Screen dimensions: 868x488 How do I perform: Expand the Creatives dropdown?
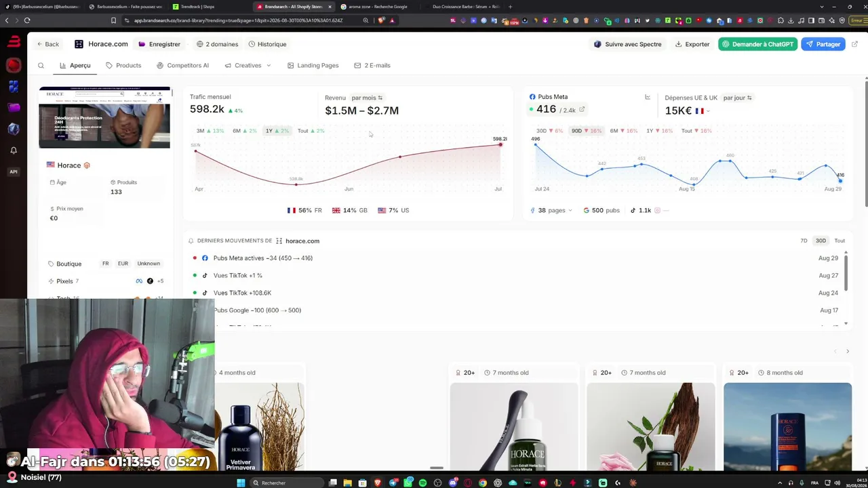(x=248, y=66)
